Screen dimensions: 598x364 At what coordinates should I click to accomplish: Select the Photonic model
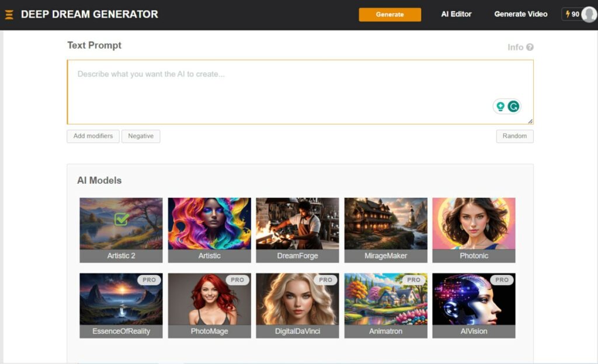tap(474, 230)
